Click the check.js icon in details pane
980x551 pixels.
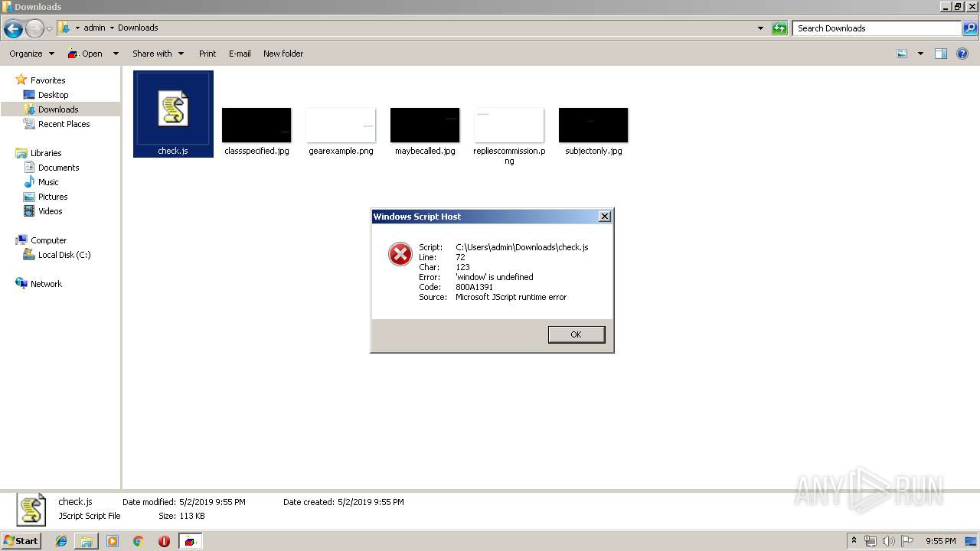[x=31, y=510]
